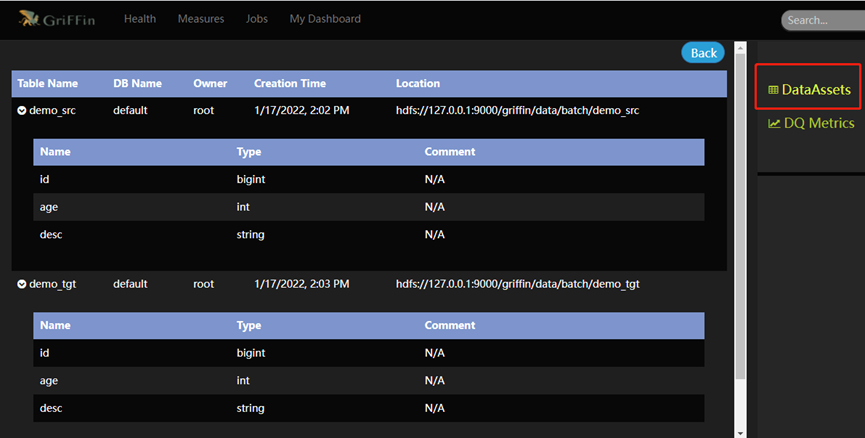This screenshot has height=438, width=865.
Task: Click string type in demo_src table
Action: click(250, 234)
